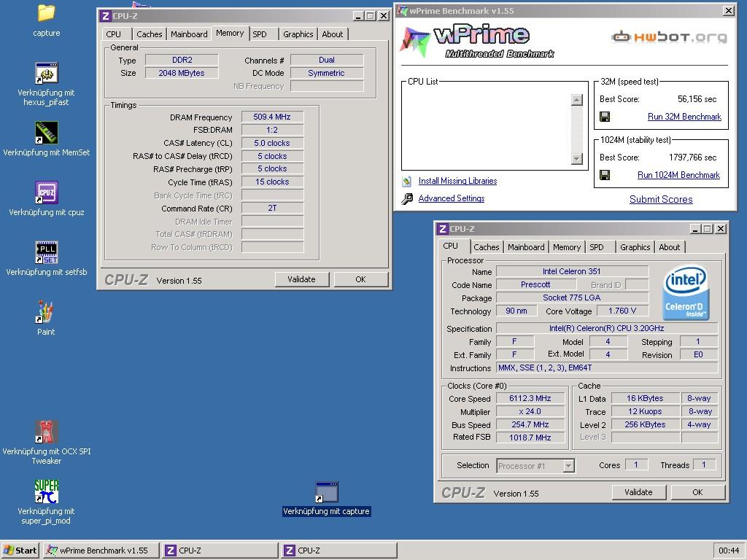Switch to Memory tab in lower CPU-Z

coord(566,247)
